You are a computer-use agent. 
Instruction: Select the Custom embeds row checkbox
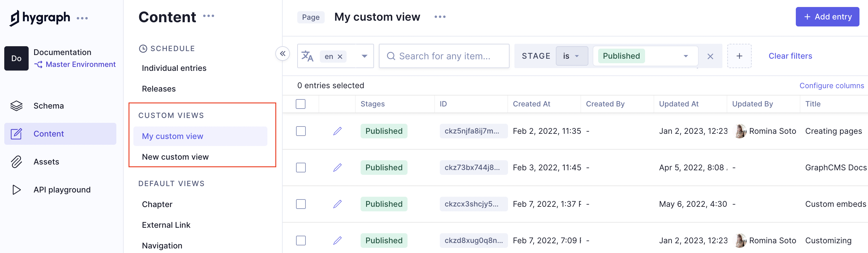(x=301, y=204)
